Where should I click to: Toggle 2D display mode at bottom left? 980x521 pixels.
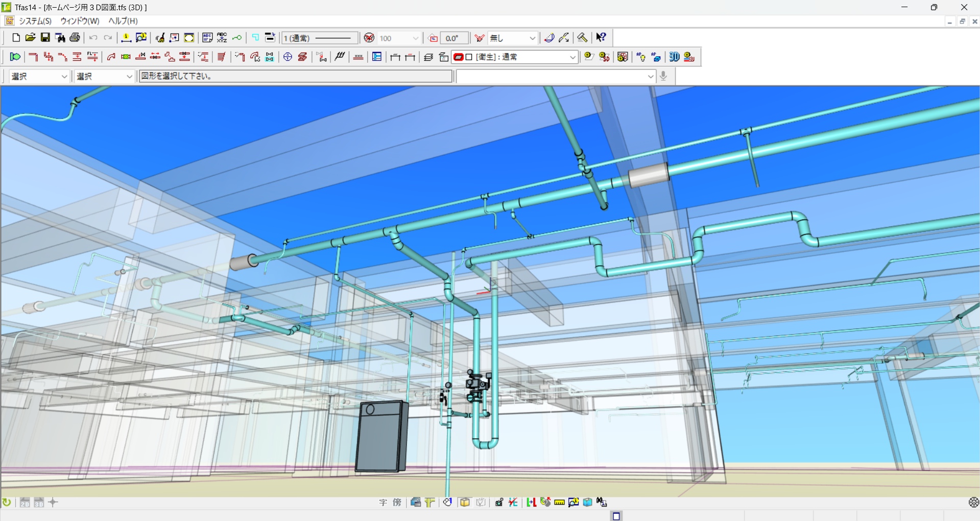(25, 503)
